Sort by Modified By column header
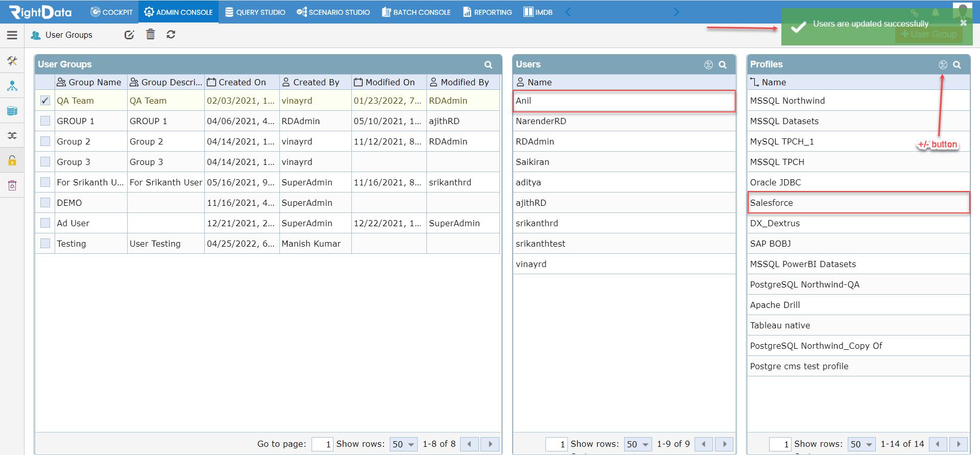980x455 pixels. coord(463,82)
